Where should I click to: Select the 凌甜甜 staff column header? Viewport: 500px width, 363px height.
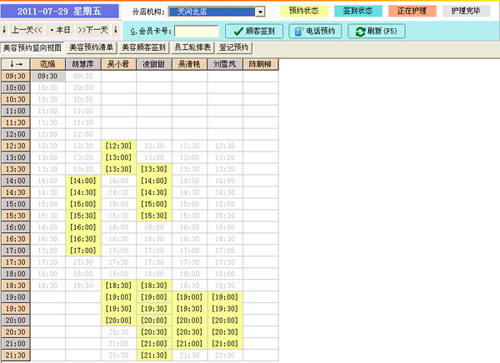point(154,64)
